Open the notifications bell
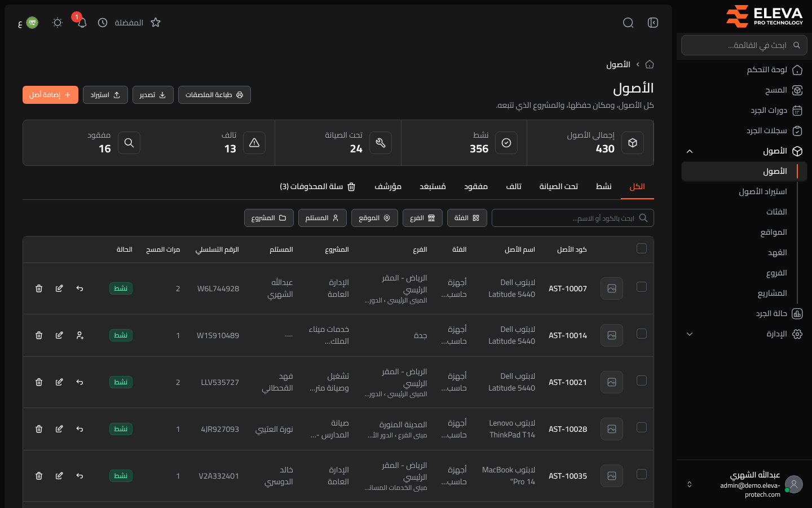The width and height of the screenshot is (812, 508). pyautogui.click(x=82, y=23)
